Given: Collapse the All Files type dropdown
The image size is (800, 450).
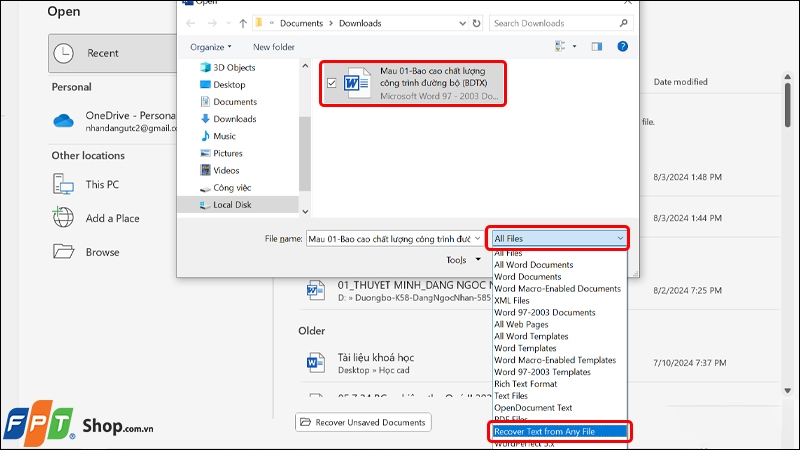Looking at the screenshot, I should click(x=620, y=238).
